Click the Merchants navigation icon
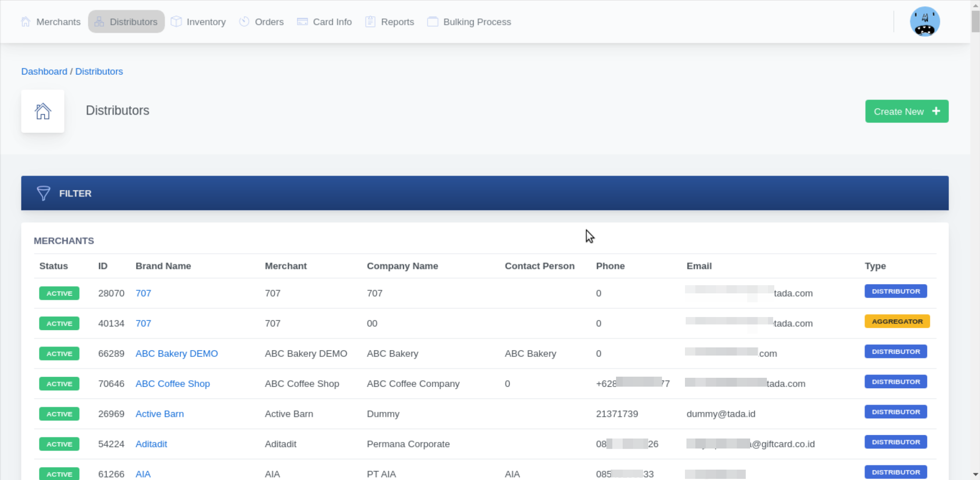980x480 pixels. pos(26,22)
